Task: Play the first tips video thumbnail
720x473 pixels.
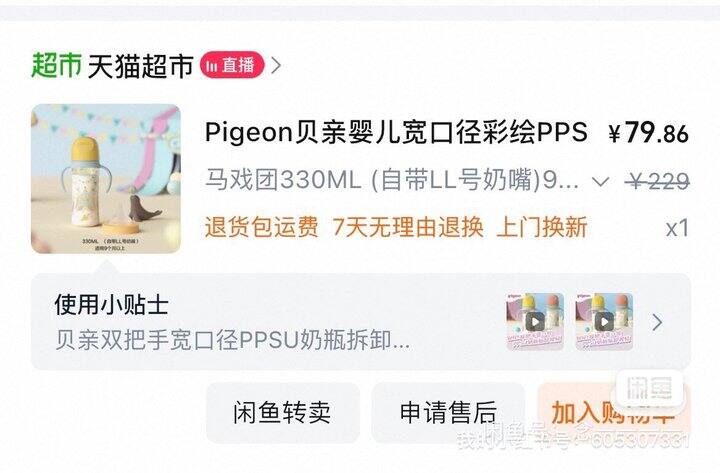Action: [535, 321]
